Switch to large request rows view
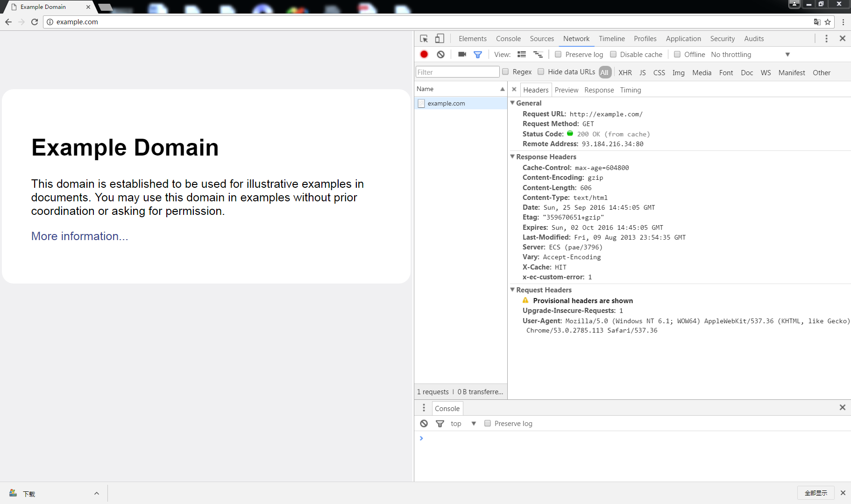This screenshot has width=851, height=504. [x=522, y=54]
